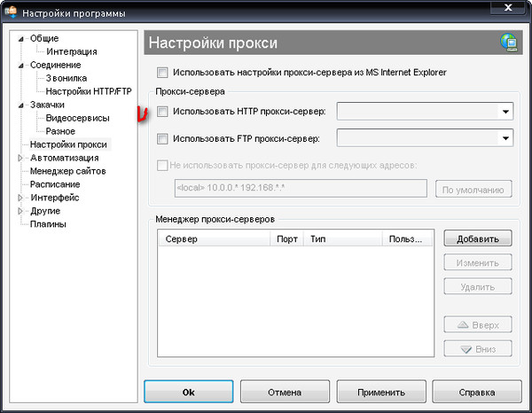Open the FTP proxy server dropdown
The image size is (532, 413).
coord(505,138)
